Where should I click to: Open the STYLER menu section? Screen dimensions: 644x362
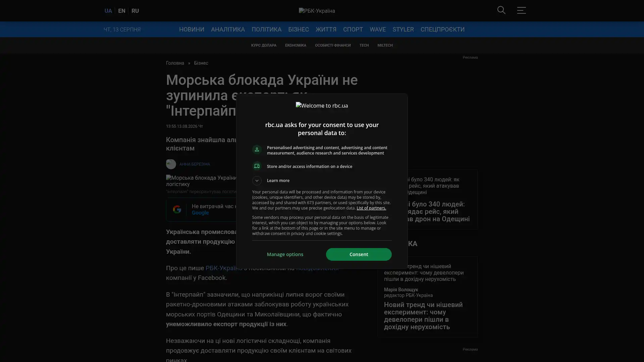coord(403,29)
